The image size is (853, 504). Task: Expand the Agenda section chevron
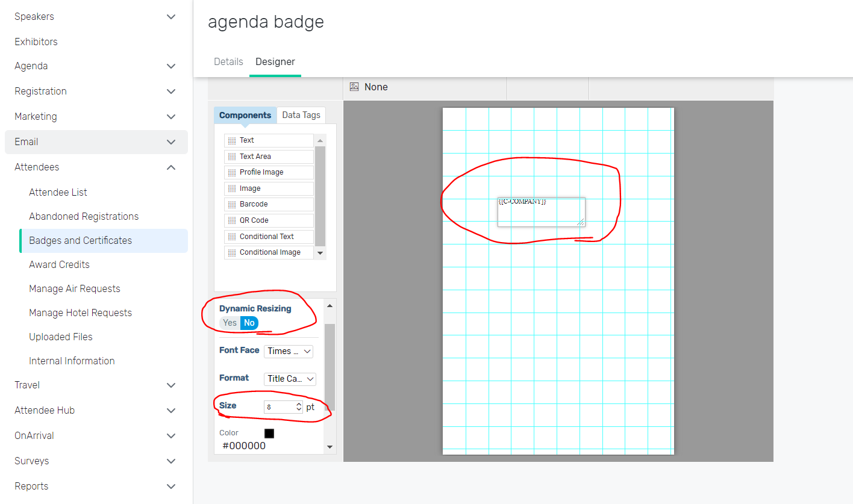point(171,66)
